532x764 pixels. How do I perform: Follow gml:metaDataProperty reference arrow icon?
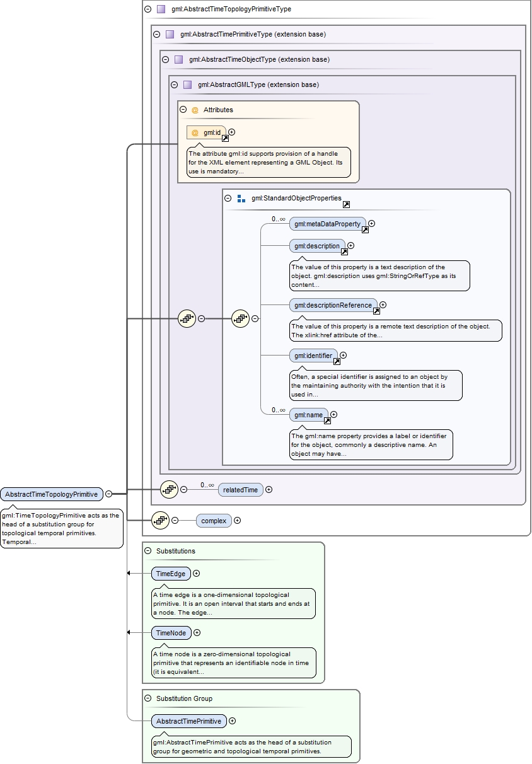pos(365,229)
